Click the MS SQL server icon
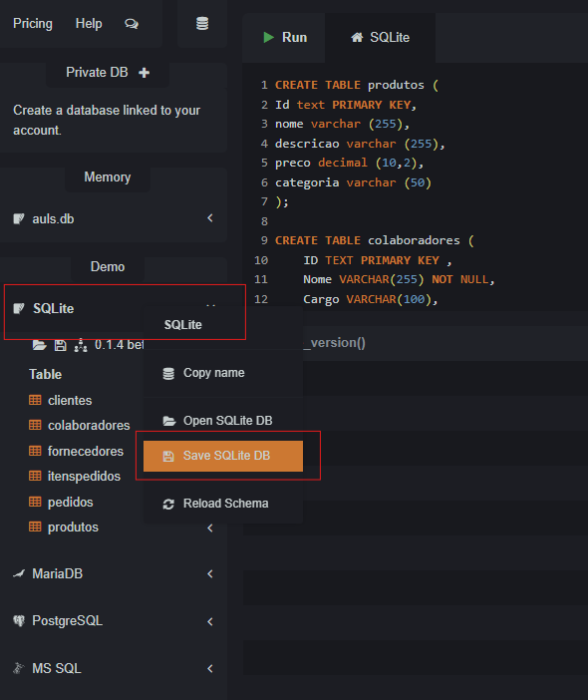 coord(19,668)
